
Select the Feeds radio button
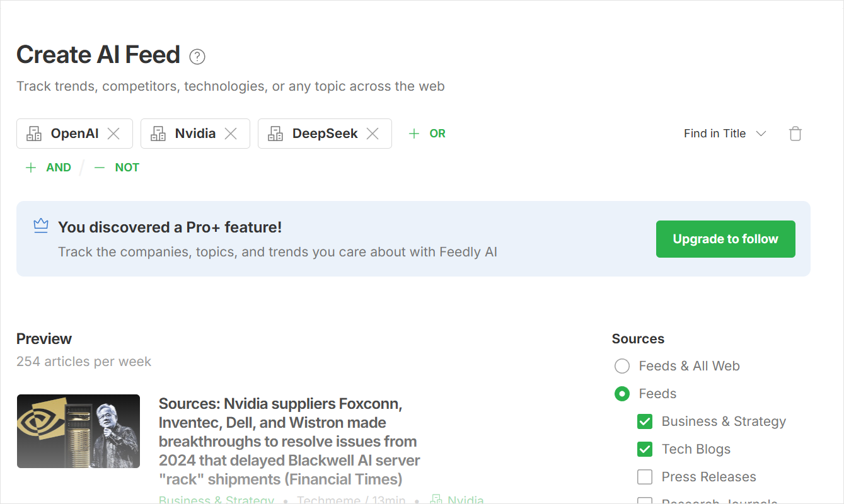coord(622,394)
